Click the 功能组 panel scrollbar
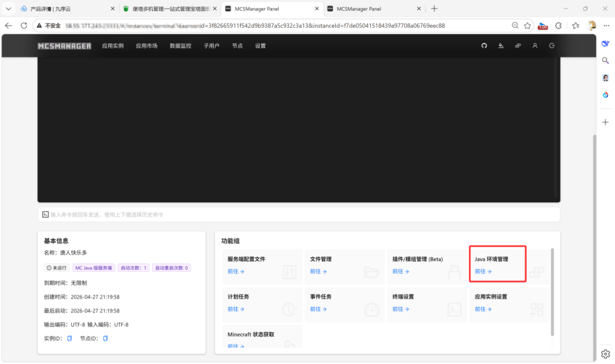Screen dimensions: 615x364 [552, 292]
